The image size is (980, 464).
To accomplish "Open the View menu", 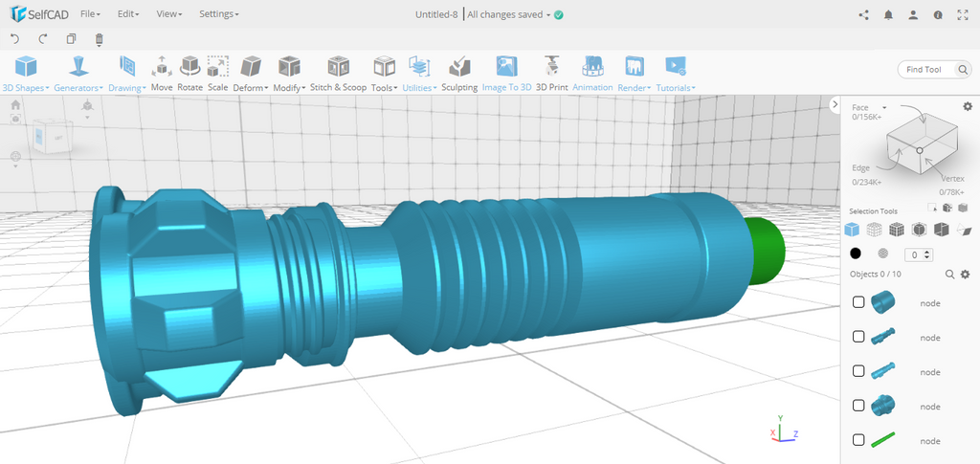I will (168, 13).
